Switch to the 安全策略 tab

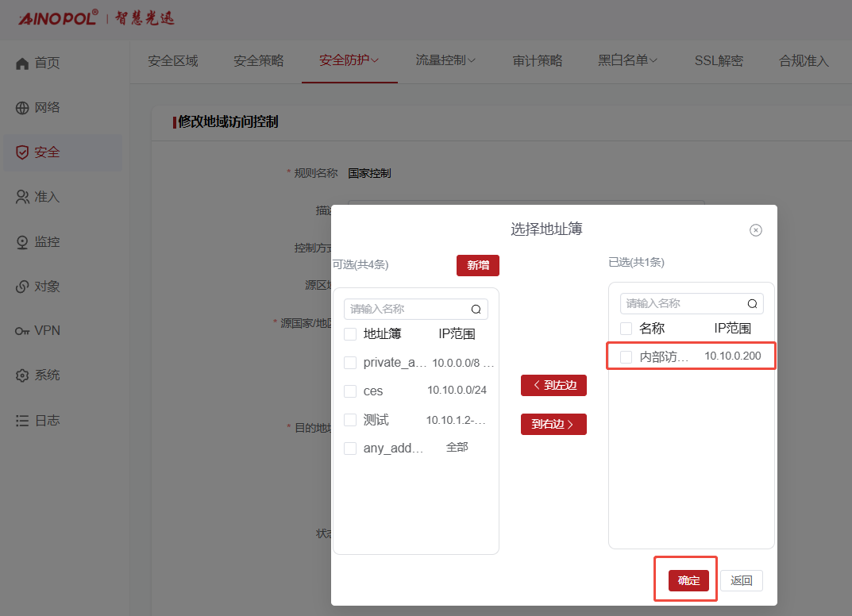259,61
